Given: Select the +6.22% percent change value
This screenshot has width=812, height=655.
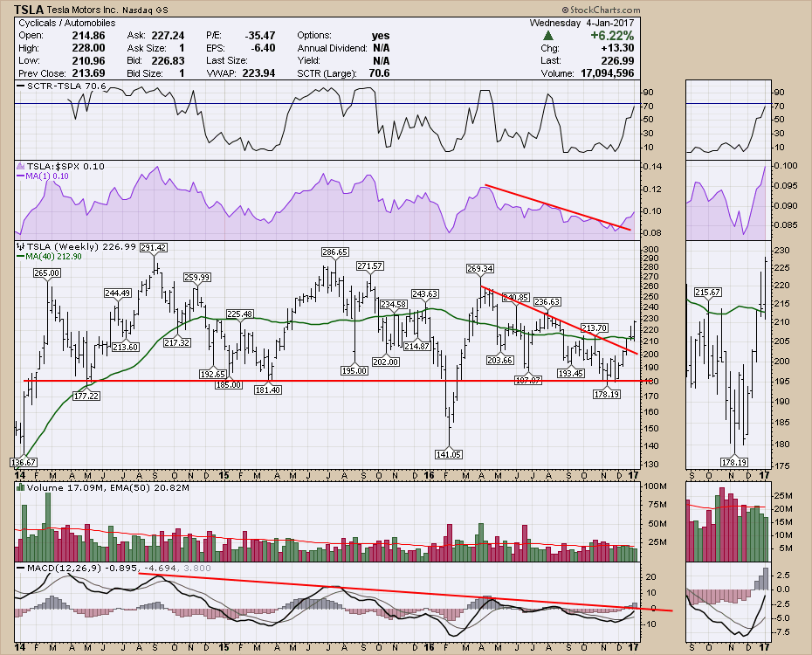Looking at the screenshot, I should [612, 36].
